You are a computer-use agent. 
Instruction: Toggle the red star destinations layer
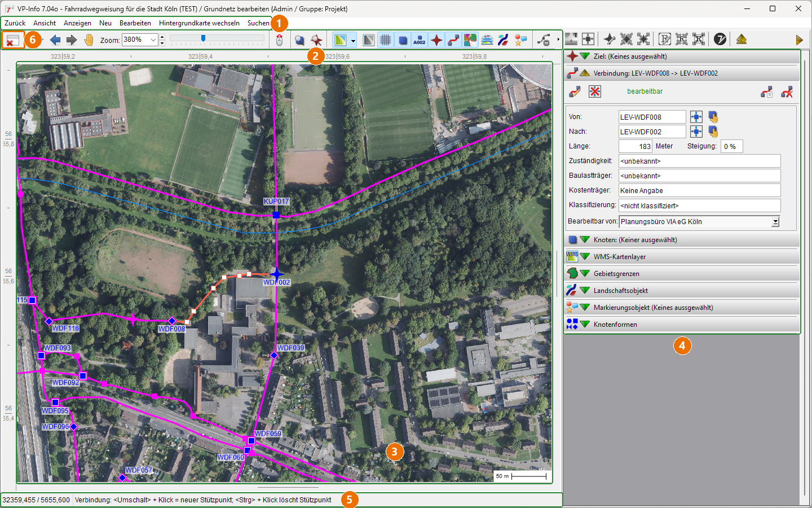[436, 40]
